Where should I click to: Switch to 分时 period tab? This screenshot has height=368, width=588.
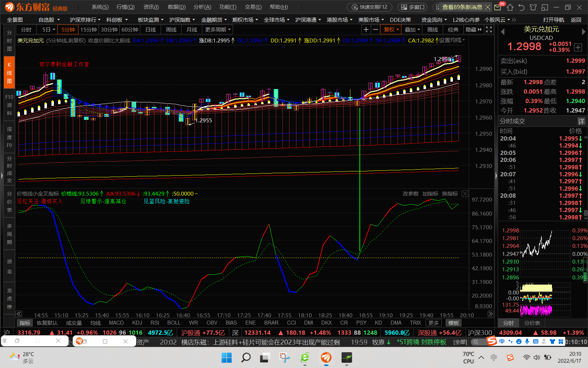pyautogui.click(x=26, y=30)
